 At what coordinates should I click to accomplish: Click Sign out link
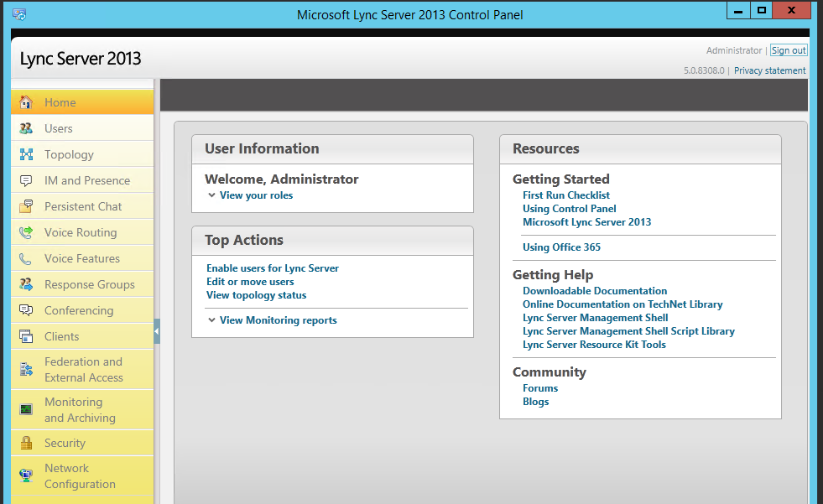pyautogui.click(x=789, y=50)
